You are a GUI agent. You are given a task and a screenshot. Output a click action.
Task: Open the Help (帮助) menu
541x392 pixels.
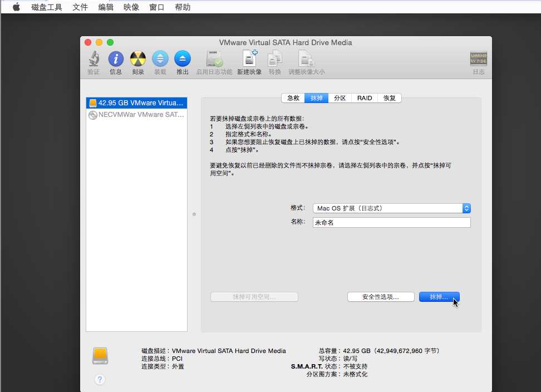183,7
